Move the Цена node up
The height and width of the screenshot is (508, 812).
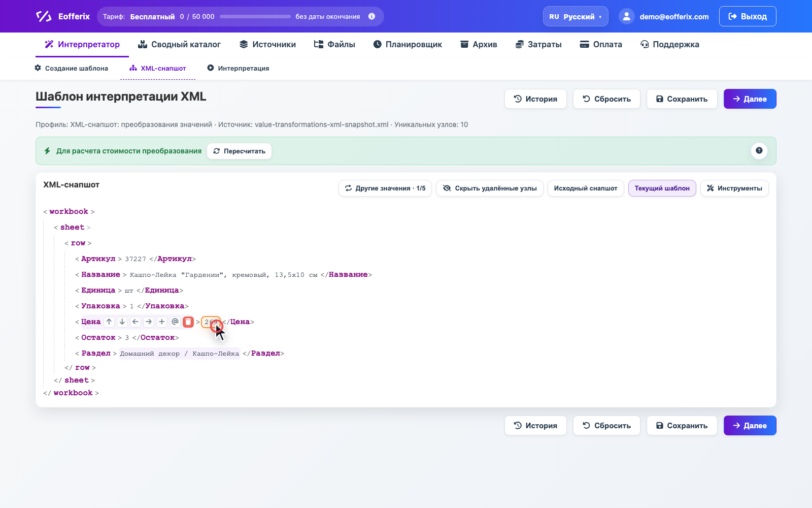tap(109, 322)
